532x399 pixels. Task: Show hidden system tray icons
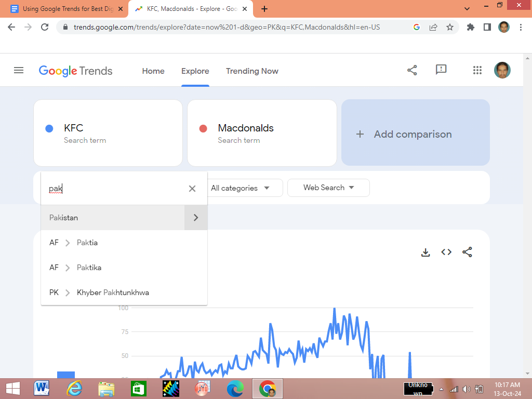(x=441, y=389)
